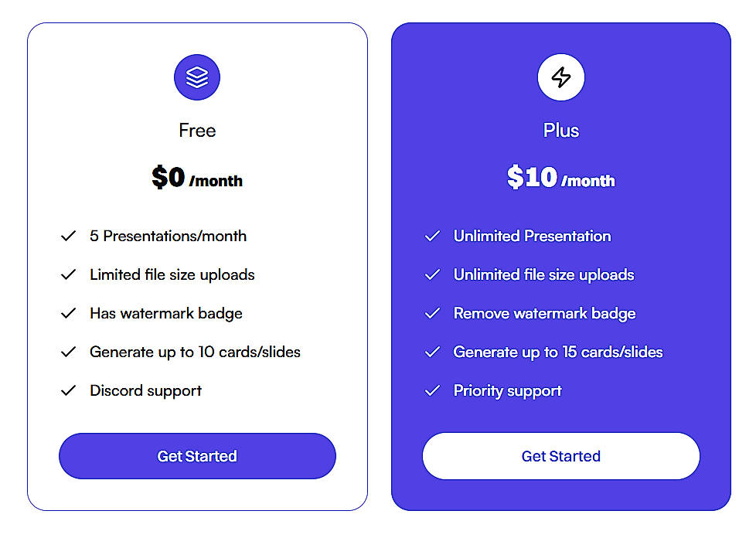Click the Priority support feature text

click(508, 390)
